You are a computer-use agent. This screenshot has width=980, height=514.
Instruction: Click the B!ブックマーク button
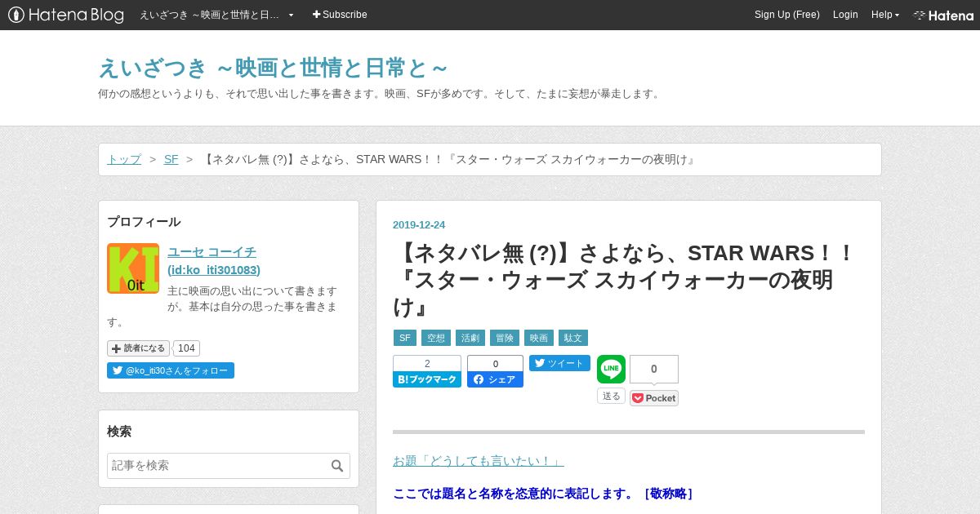(427, 379)
